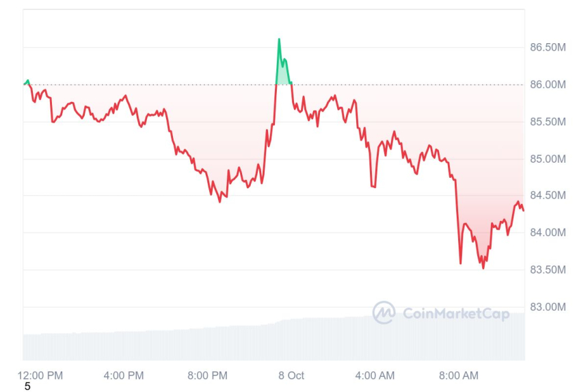
Task: Click the dotted 86.00M baseline
Action: [x=410, y=85]
